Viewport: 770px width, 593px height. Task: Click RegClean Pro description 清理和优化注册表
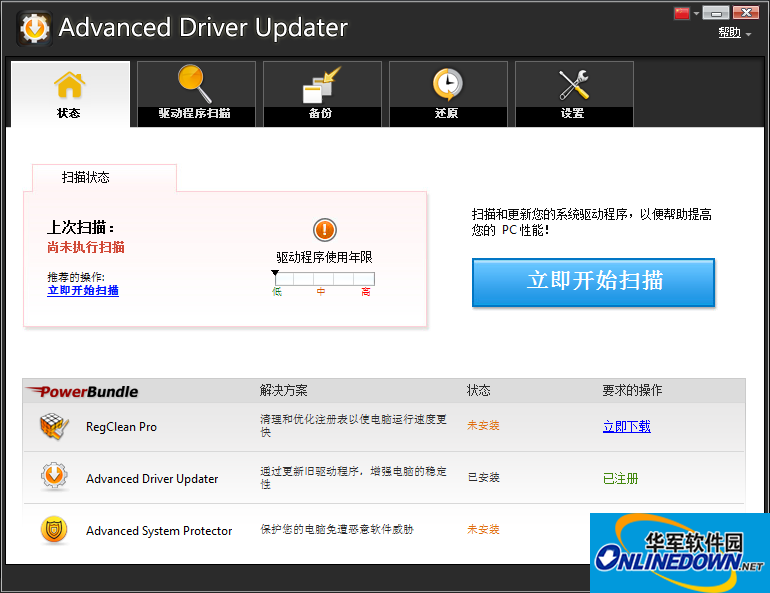(353, 426)
